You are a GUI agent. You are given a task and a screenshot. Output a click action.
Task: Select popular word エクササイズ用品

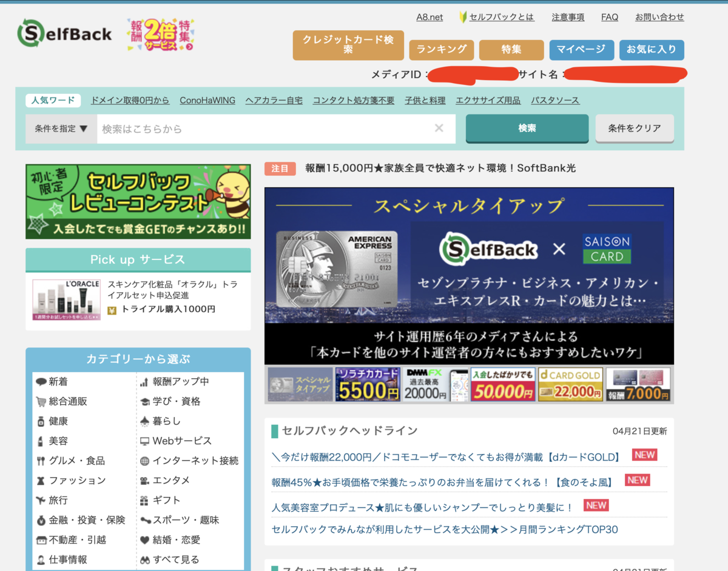(x=488, y=100)
